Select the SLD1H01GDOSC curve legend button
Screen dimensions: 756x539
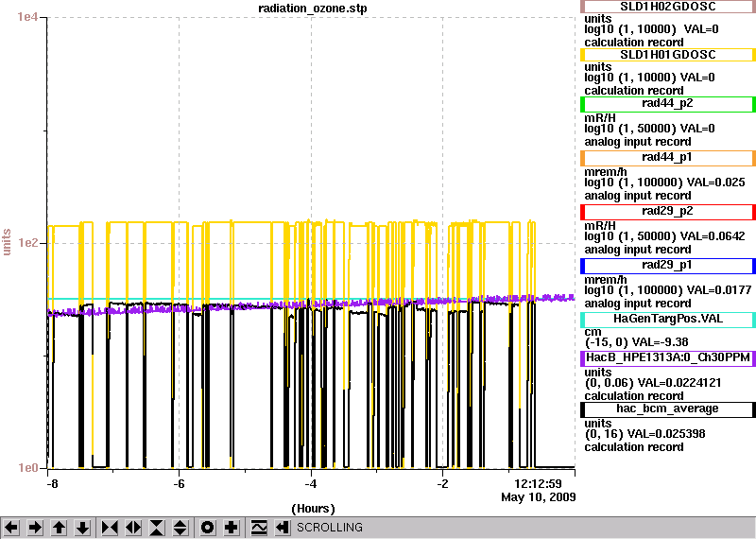[x=668, y=55]
